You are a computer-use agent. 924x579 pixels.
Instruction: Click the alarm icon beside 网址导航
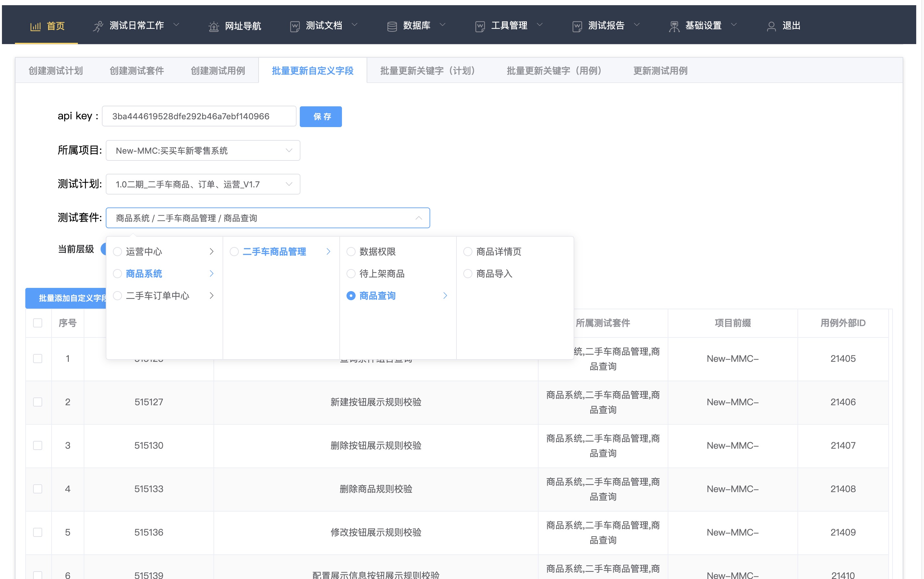[213, 27]
